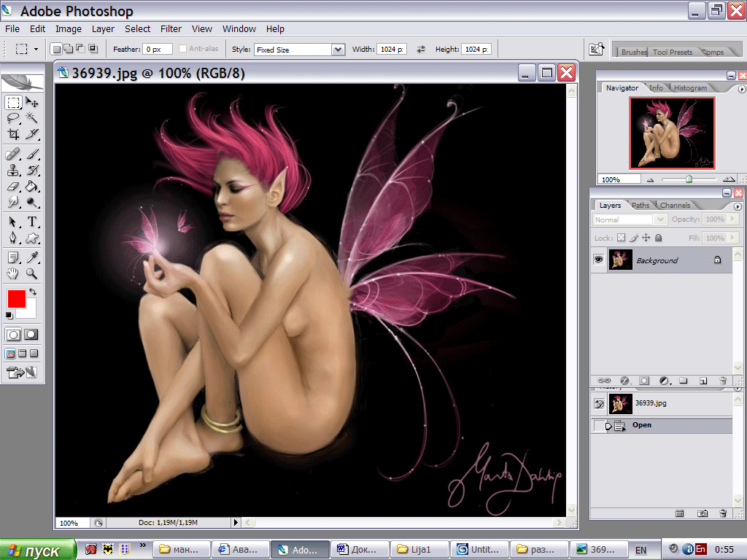Swap width and height values
This screenshot has height=560, width=747.
point(421,49)
